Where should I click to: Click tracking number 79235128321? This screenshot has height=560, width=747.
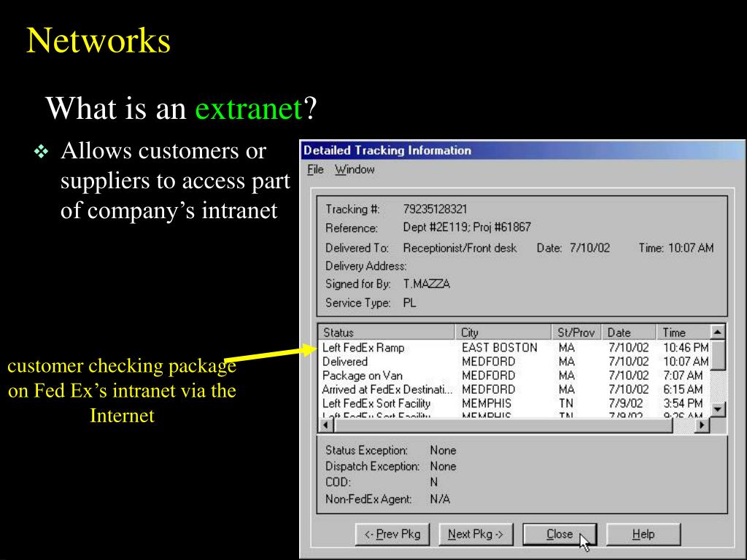click(435, 209)
